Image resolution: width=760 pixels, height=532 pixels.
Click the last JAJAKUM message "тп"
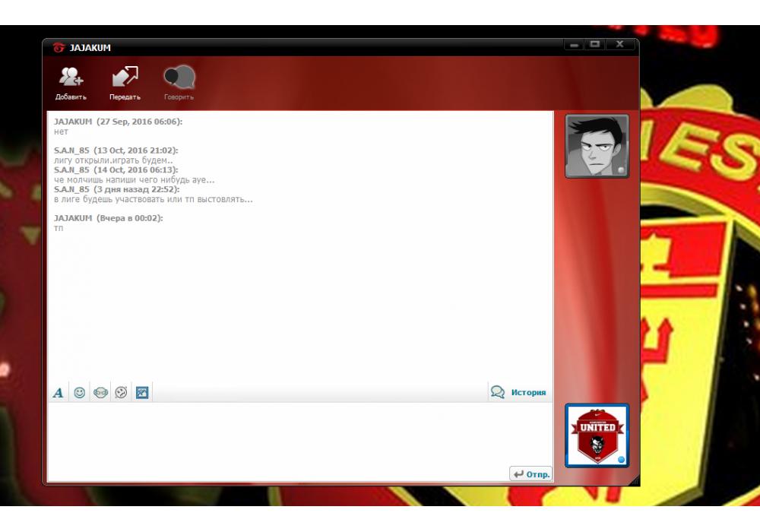pyautogui.click(x=59, y=228)
